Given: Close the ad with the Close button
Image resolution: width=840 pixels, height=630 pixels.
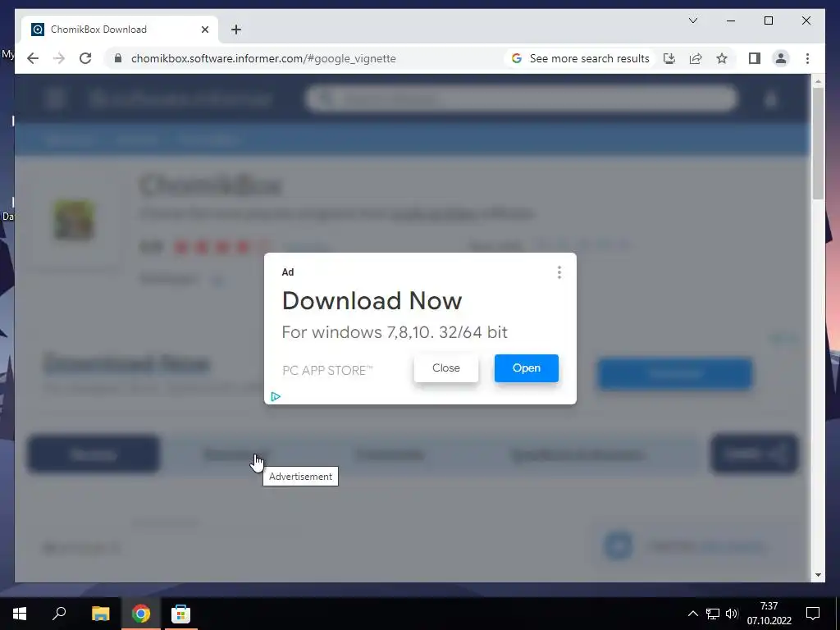Looking at the screenshot, I should pos(445,368).
